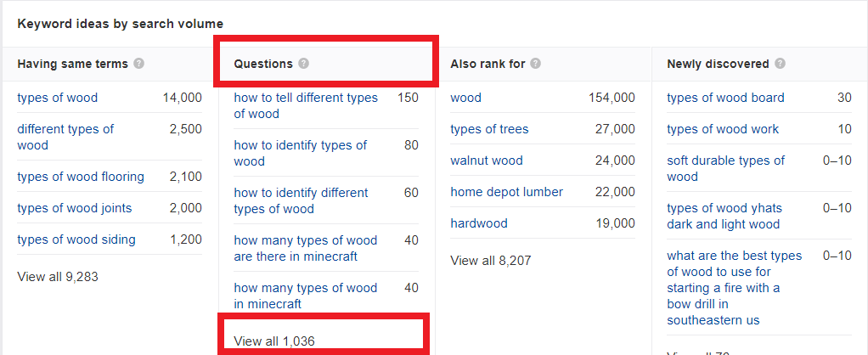Open keyword 'types of wood board'

[x=725, y=98]
